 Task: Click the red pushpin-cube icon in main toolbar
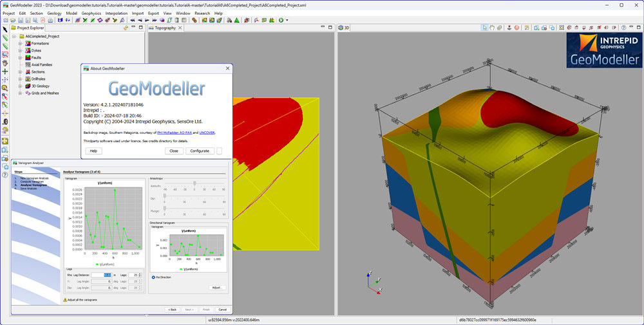[x=247, y=20]
